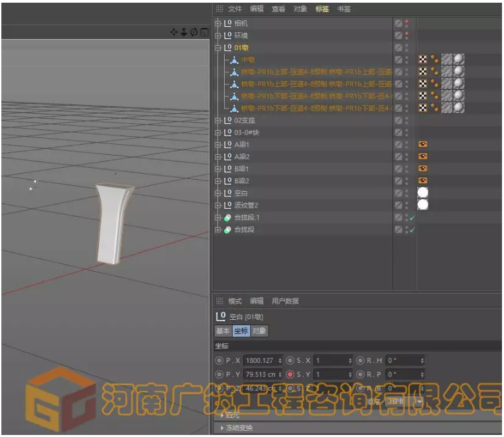Select the white pier model in viewport
The image size is (504, 437).
pos(113,223)
